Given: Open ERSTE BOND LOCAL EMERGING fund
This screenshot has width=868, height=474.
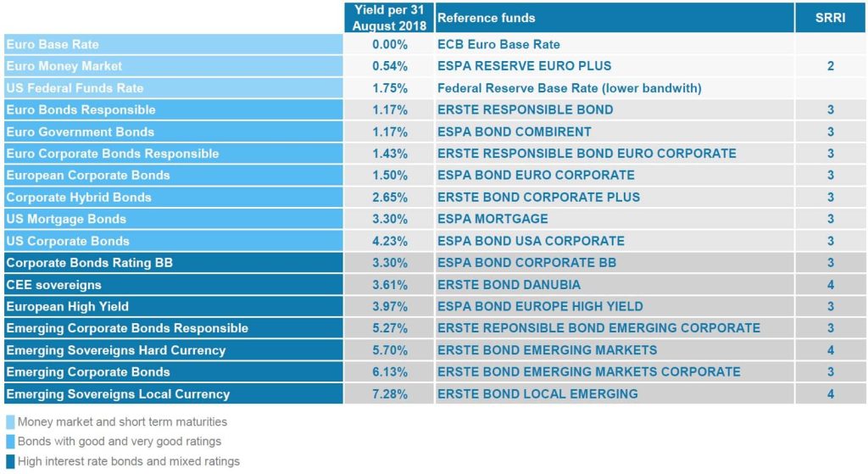Looking at the screenshot, I should pos(537,393).
